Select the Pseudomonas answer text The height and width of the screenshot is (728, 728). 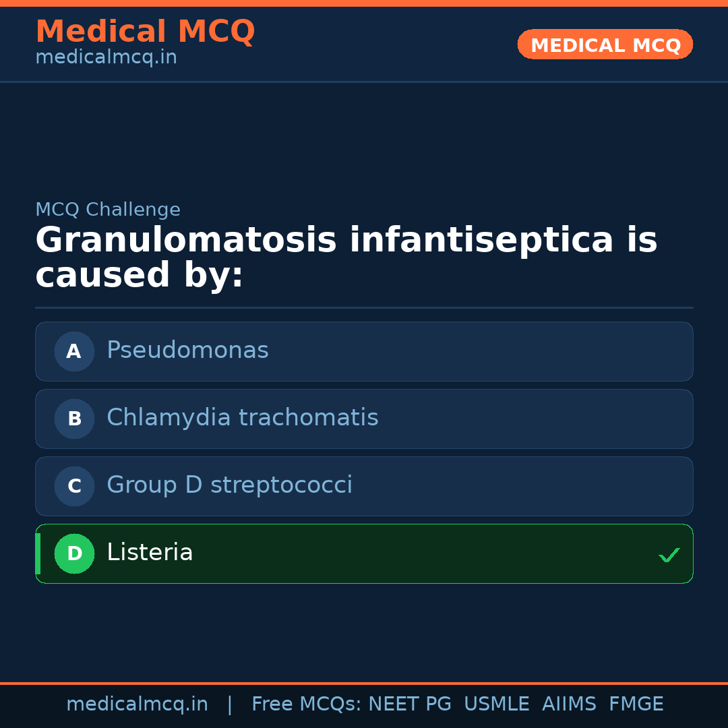187,351
